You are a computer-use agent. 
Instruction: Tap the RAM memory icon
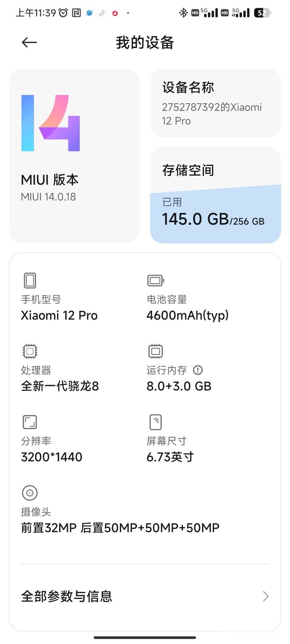(x=155, y=351)
